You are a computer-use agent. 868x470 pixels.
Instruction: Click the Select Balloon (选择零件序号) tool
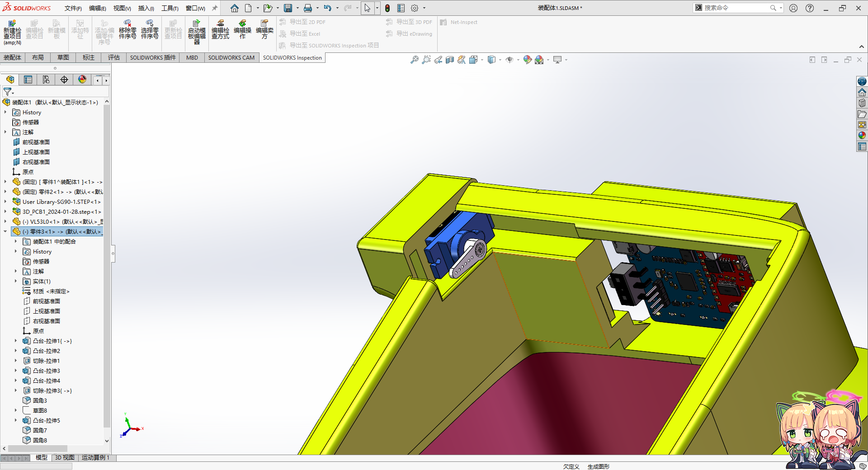(150, 30)
